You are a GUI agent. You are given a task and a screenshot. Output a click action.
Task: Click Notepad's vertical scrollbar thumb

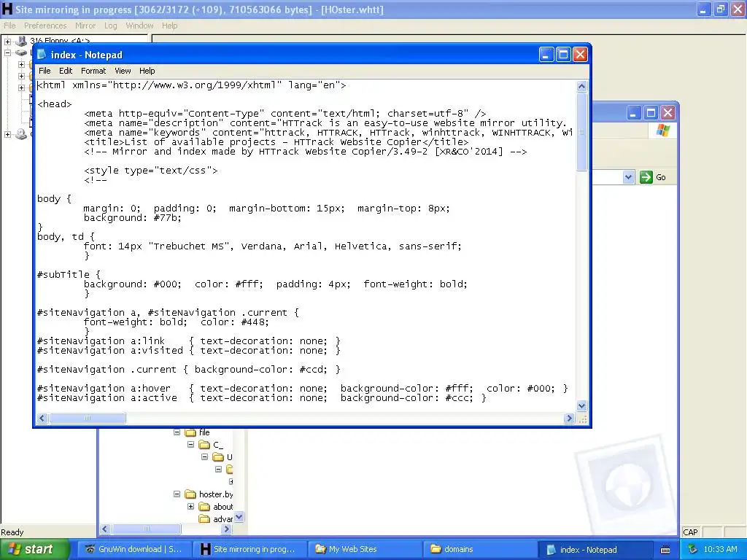(581, 132)
